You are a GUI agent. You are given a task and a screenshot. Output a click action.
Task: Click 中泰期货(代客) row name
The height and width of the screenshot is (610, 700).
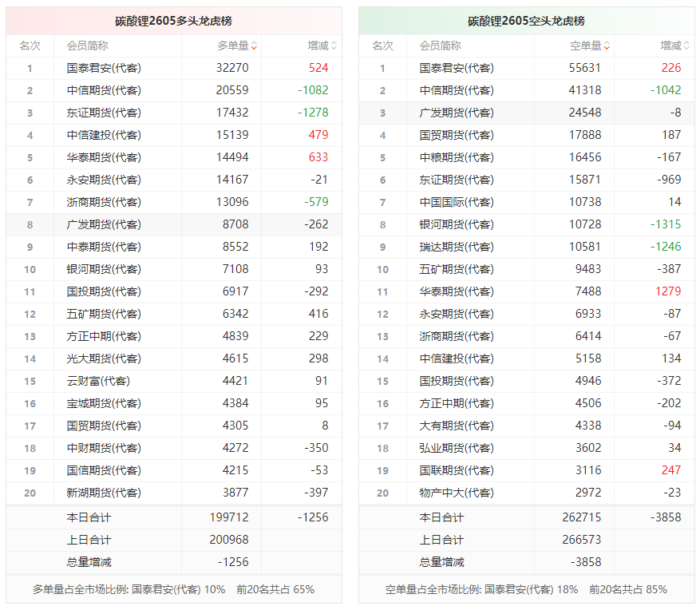click(104, 247)
